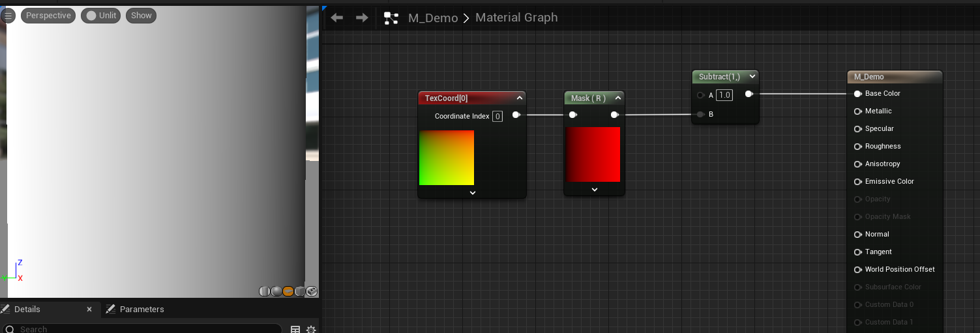The height and width of the screenshot is (333, 980).
Task: Switch to the Parameters tab
Action: pyautogui.click(x=141, y=309)
